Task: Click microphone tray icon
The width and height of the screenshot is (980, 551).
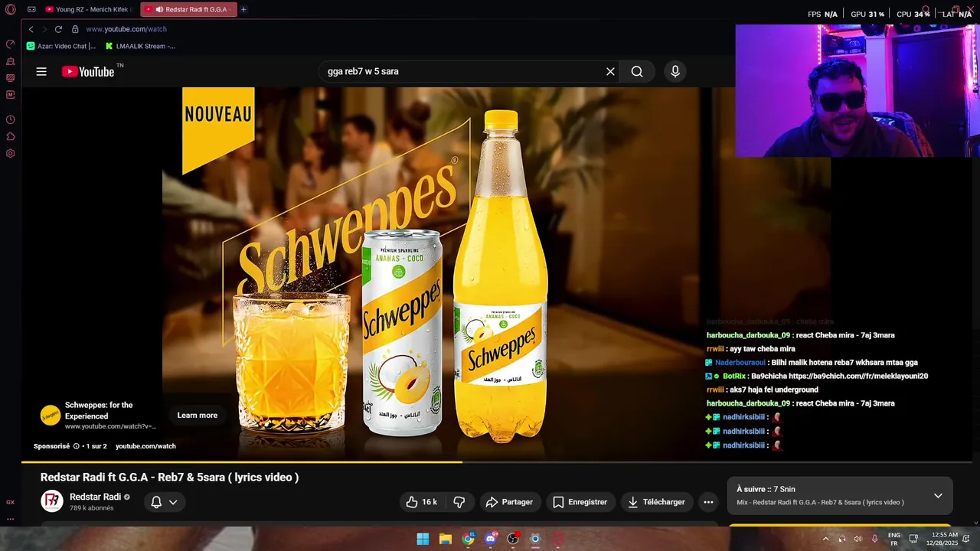Action: (874, 539)
